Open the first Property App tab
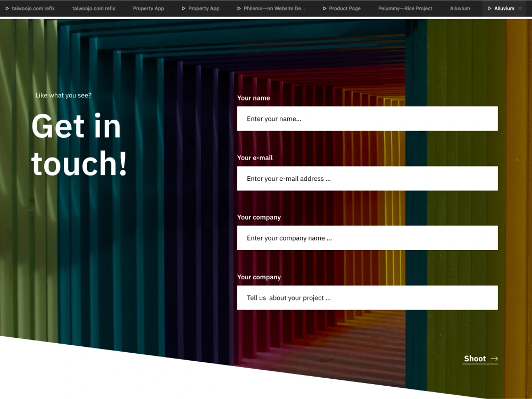The height and width of the screenshot is (399, 532). (148, 8)
